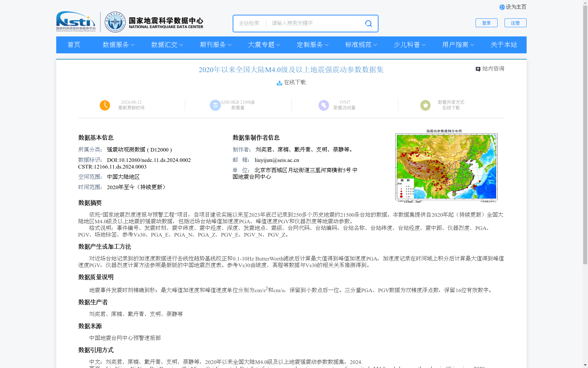Click the keyword search input field

tap(314, 23)
